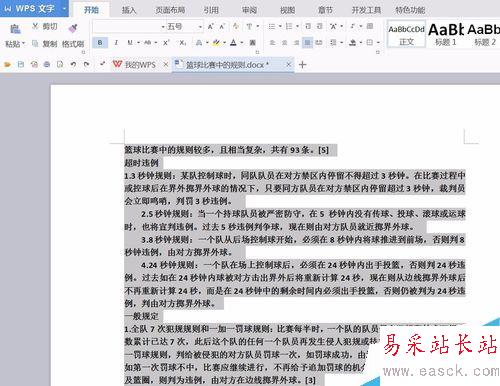Toggle align left
The image size is (500, 386).
point(272,43)
